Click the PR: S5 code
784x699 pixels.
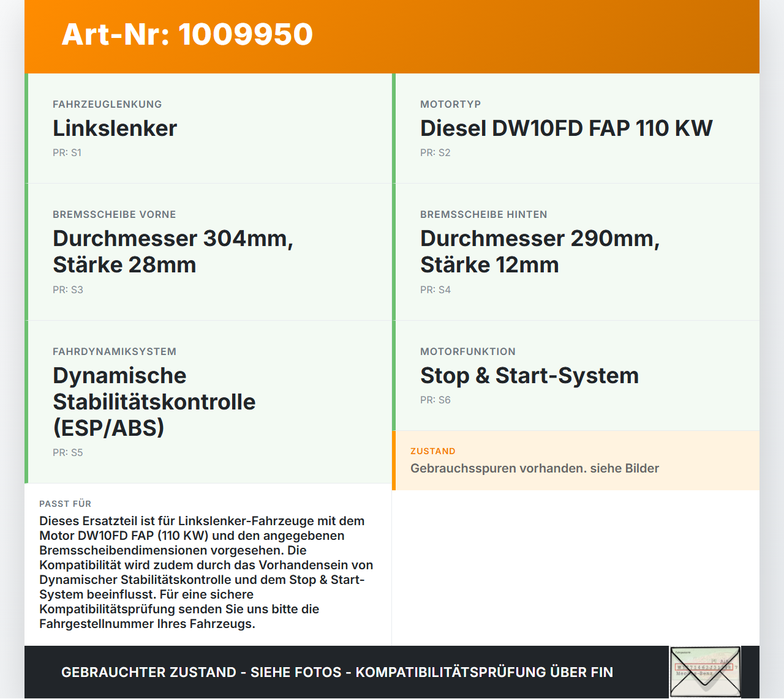[68, 452]
